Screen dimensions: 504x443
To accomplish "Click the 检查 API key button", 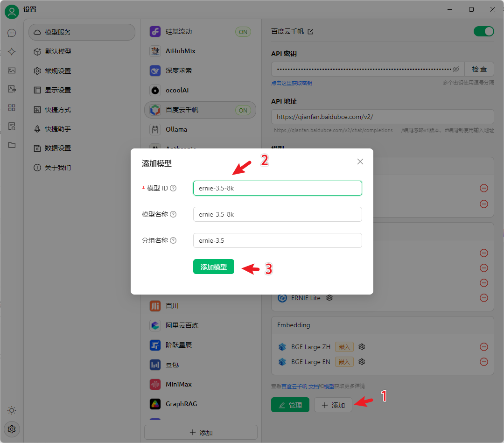I will tap(479, 69).
